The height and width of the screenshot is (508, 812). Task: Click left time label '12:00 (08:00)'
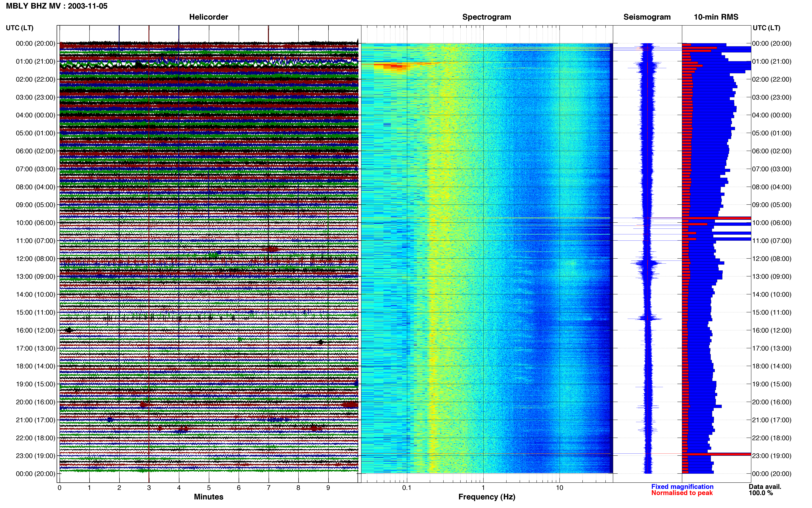tap(36, 259)
